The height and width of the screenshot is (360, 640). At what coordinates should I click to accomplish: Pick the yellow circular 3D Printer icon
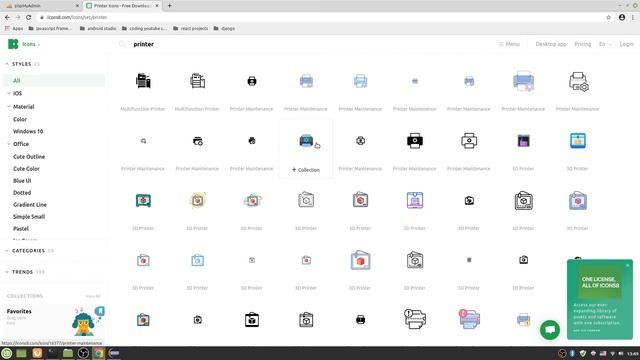[198, 200]
